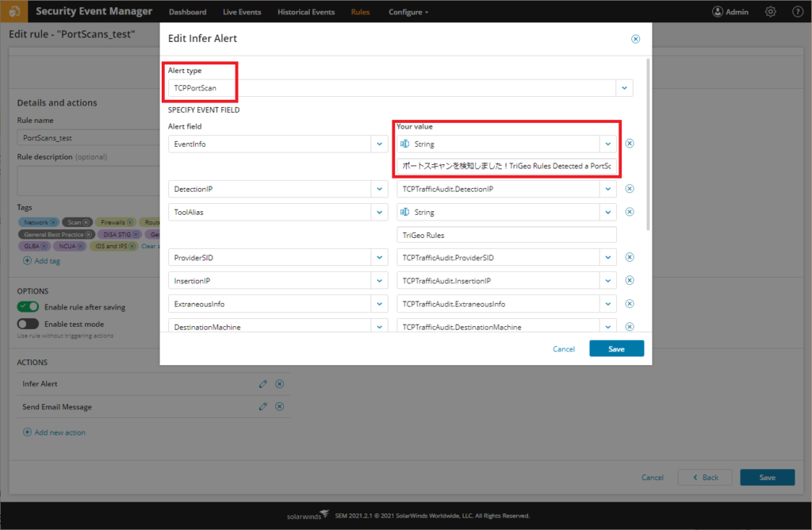
Task: Expand the ToolAlias alert field dropdown
Action: (380, 213)
